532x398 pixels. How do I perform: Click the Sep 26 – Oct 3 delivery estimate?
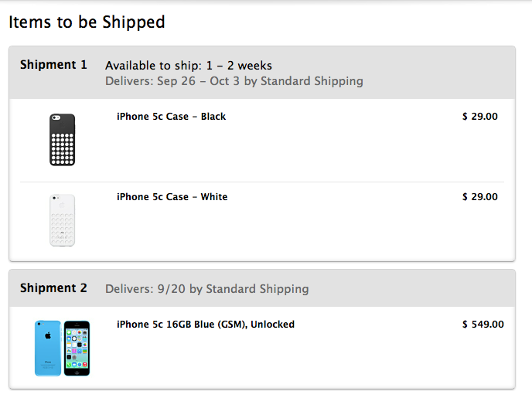pyautogui.click(x=234, y=81)
